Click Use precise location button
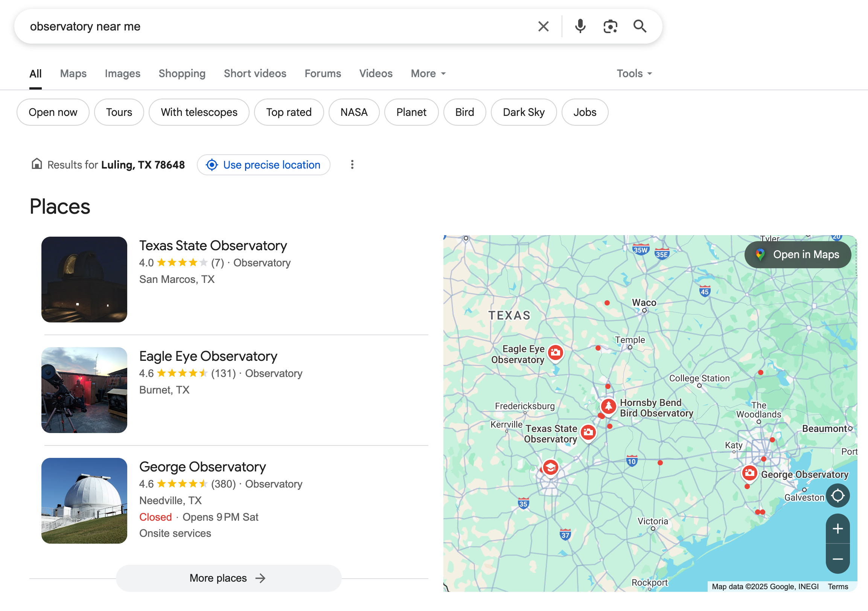 (x=263, y=165)
